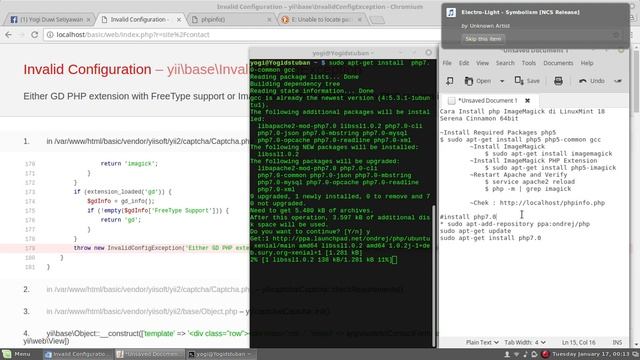Open the Documents menu in text editor

click(558, 63)
